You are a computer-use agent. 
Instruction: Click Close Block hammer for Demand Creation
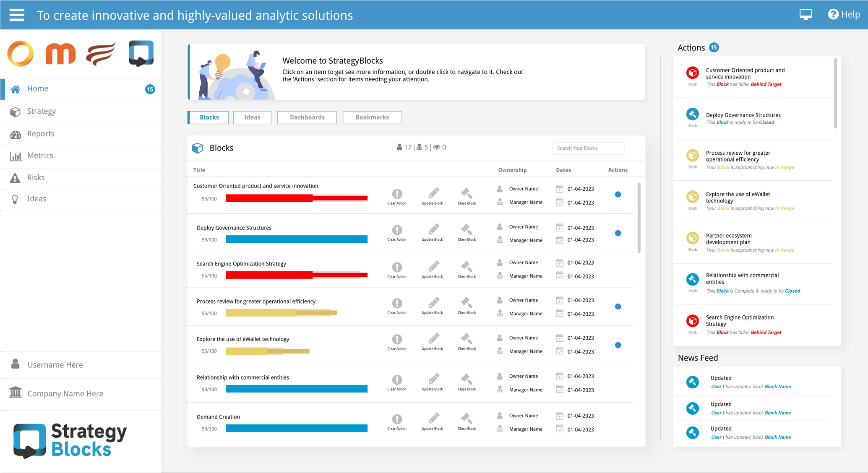tap(467, 418)
